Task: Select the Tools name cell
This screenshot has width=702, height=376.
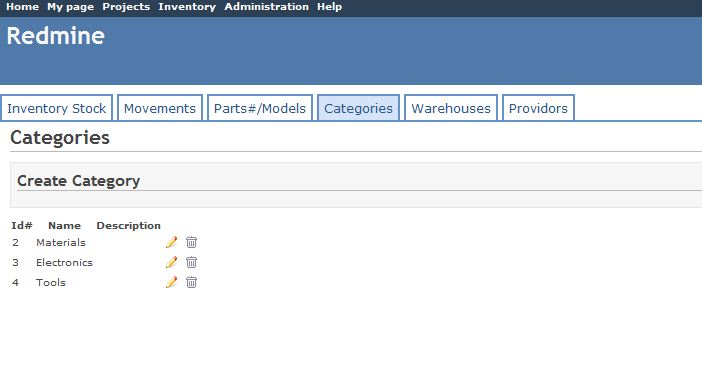Action: coord(51,282)
